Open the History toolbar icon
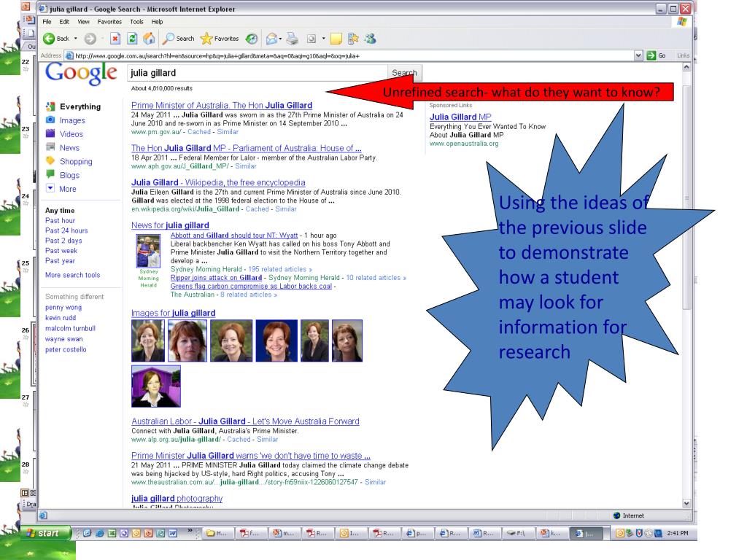The image size is (747, 560). pos(252,39)
